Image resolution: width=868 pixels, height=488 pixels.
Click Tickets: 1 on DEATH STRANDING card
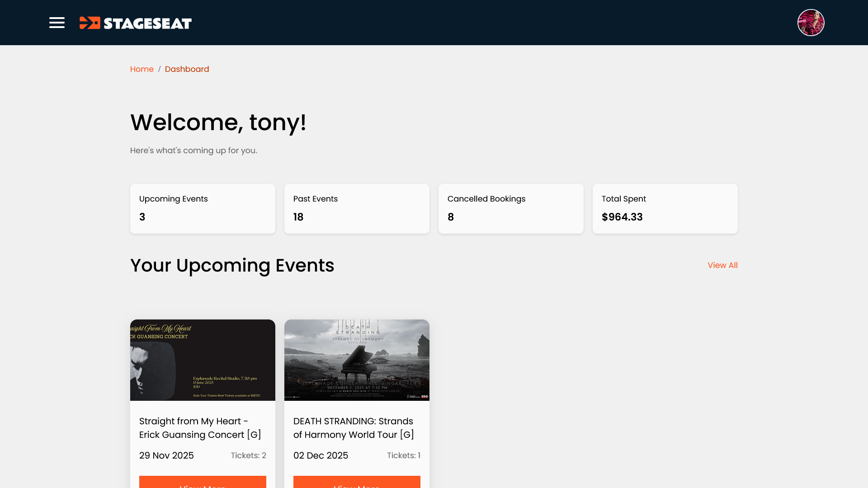click(403, 455)
